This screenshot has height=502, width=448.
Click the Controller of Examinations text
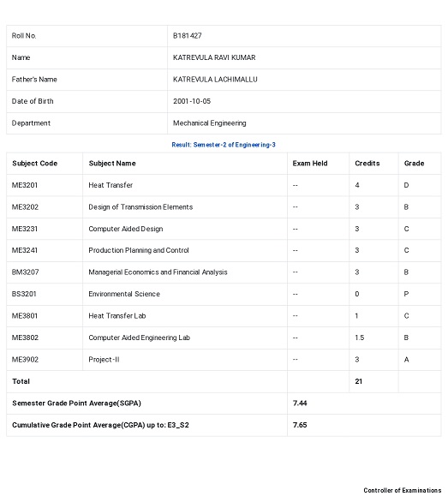click(403, 490)
